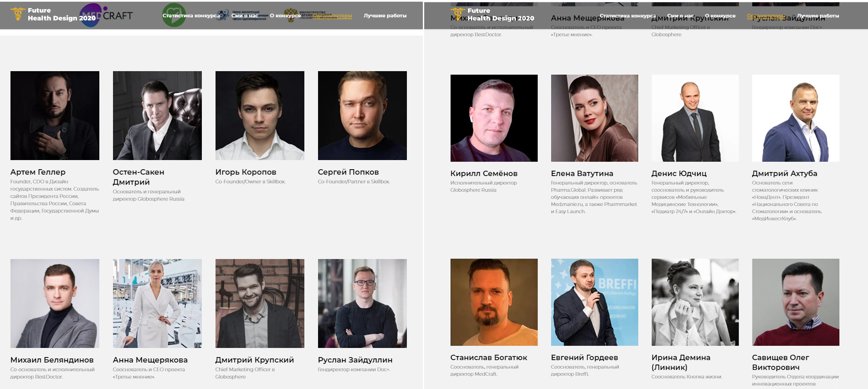Open Савищев Олег Викторович photo
The height and width of the screenshot is (389, 868).
point(796,302)
